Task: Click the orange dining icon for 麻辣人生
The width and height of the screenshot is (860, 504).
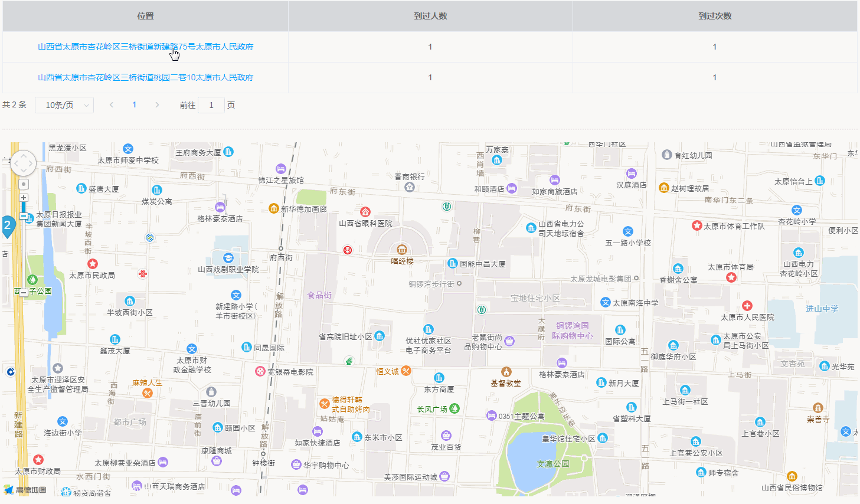Action: pos(148,392)
